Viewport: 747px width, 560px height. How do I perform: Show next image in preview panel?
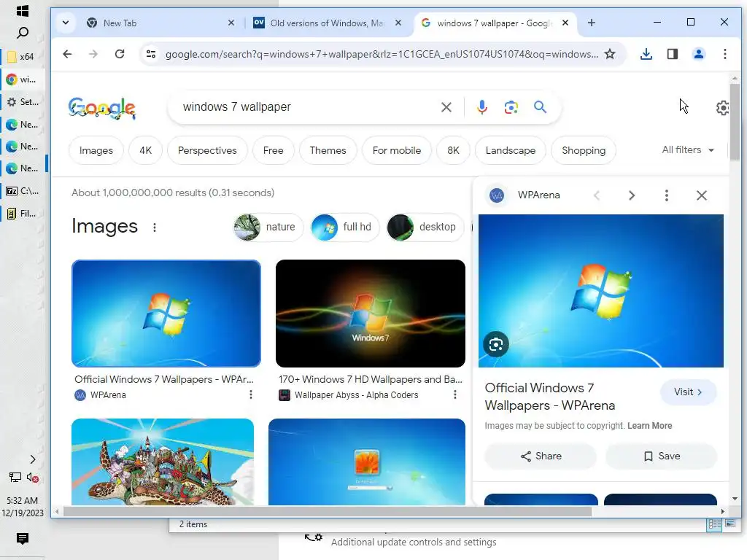point(632,195)
